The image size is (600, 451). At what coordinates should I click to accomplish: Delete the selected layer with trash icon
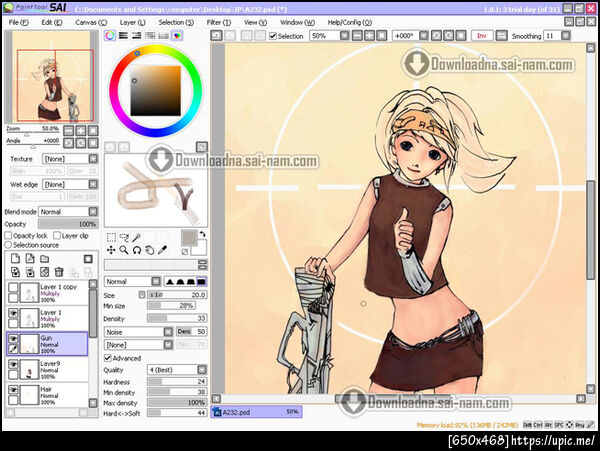pyautogui.click(x=59, y=272)
